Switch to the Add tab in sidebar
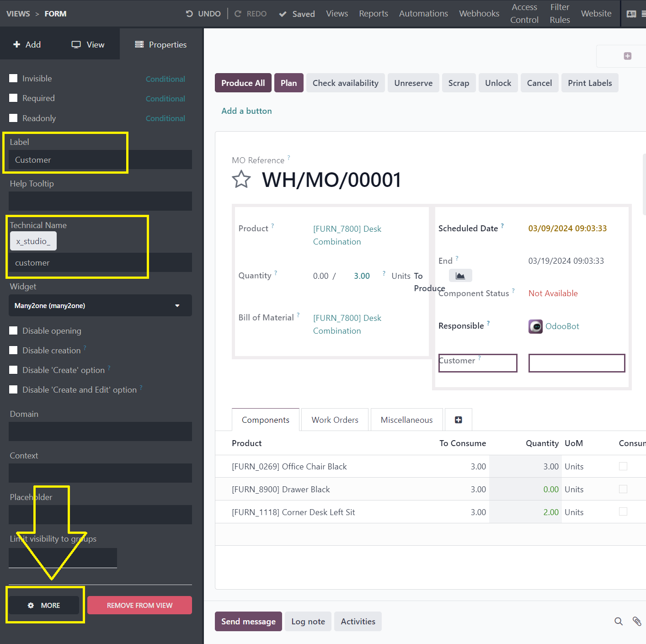Viewport: 646px width, 644px height. click(x=27, y=44)
